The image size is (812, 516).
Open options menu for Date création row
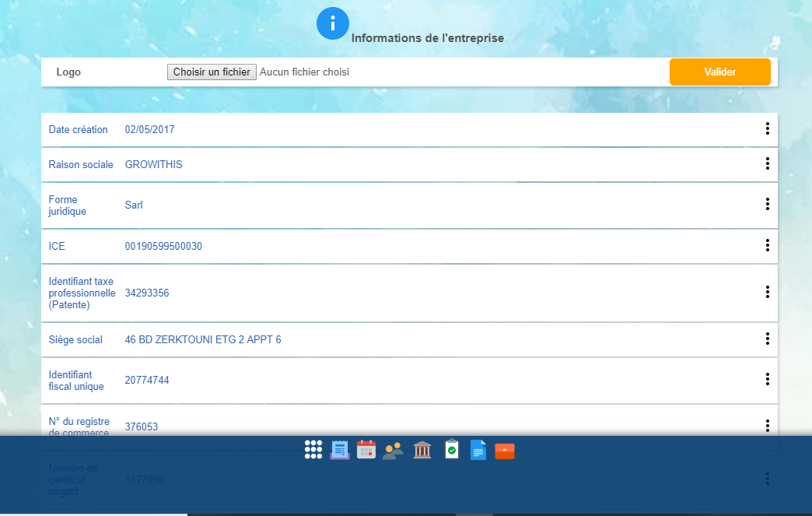[768, 128]
